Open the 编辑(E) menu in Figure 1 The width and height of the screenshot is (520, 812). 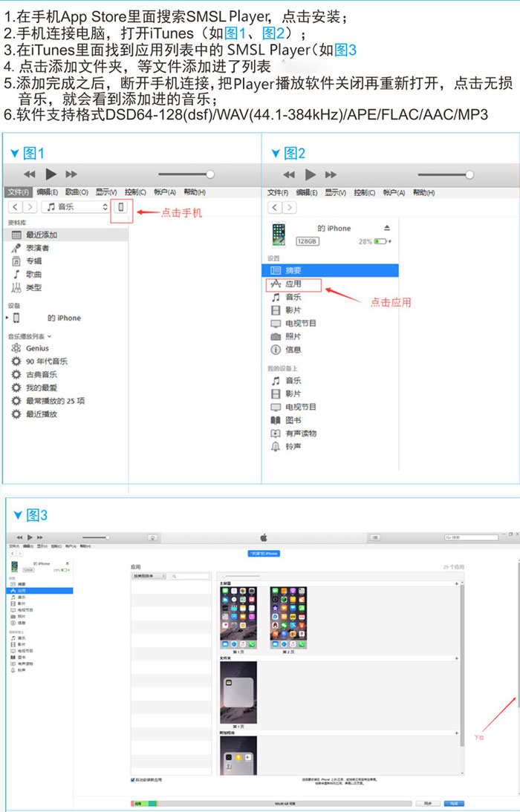(48, 192)
